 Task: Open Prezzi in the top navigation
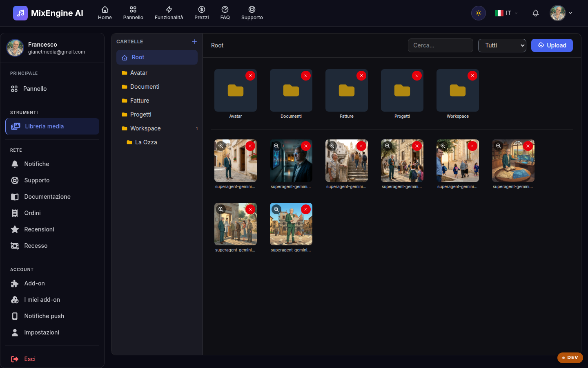click(202, 13)
